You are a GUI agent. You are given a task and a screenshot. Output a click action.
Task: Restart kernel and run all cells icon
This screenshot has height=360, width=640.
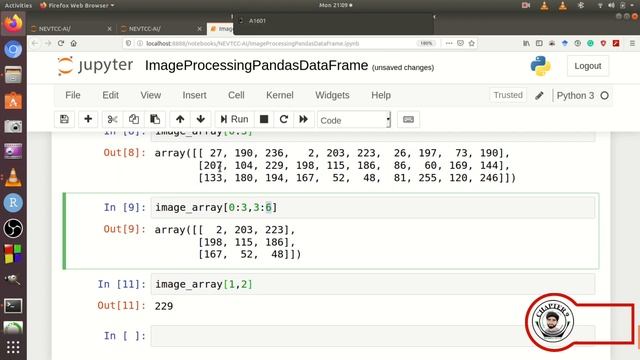tap(303, 119)
